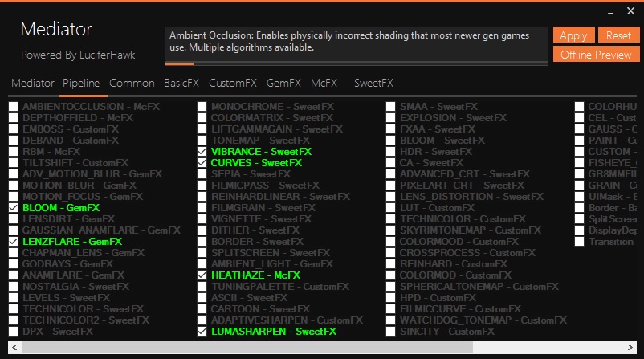
Task: Check the GRAIN checkbox
Action: coord(579,186)
